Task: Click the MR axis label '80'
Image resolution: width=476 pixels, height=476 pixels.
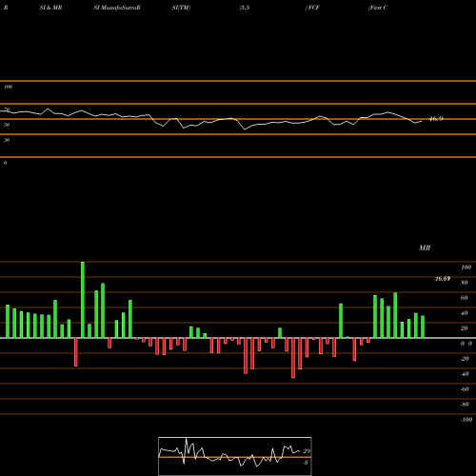Action: coord(465,283)
